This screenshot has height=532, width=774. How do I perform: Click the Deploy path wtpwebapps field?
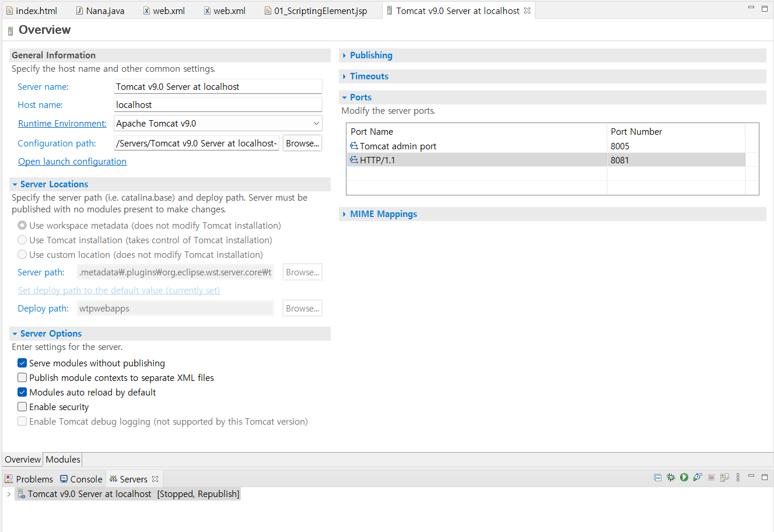[175, 308]
